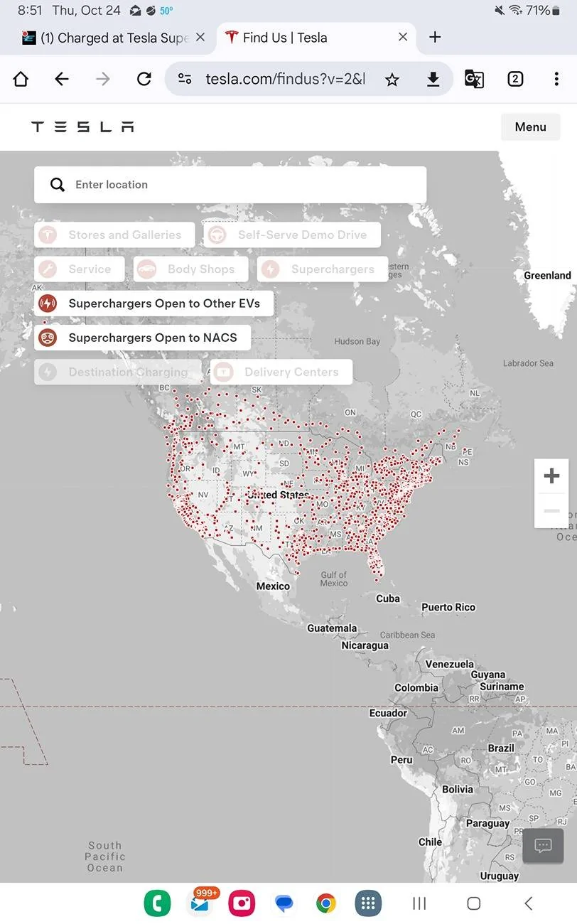Switch to 'Charged at Tesla Supe' tab

click(x=114, y=38)
